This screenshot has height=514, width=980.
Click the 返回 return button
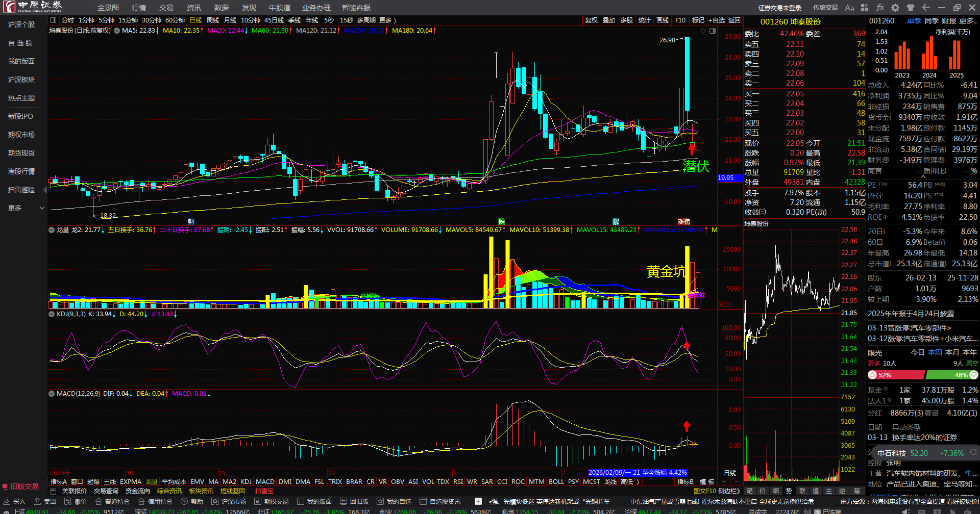(734, 20)
